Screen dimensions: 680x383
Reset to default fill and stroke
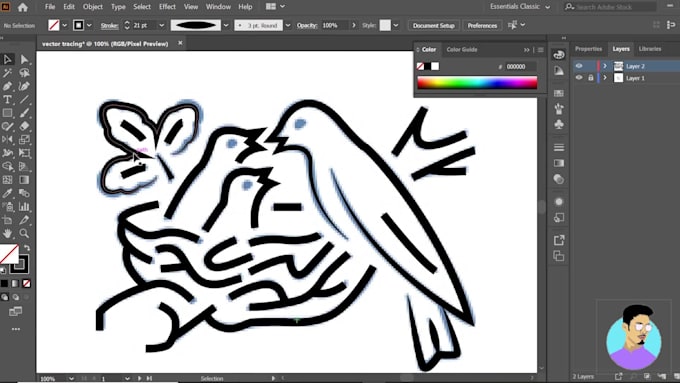point(3,271)
